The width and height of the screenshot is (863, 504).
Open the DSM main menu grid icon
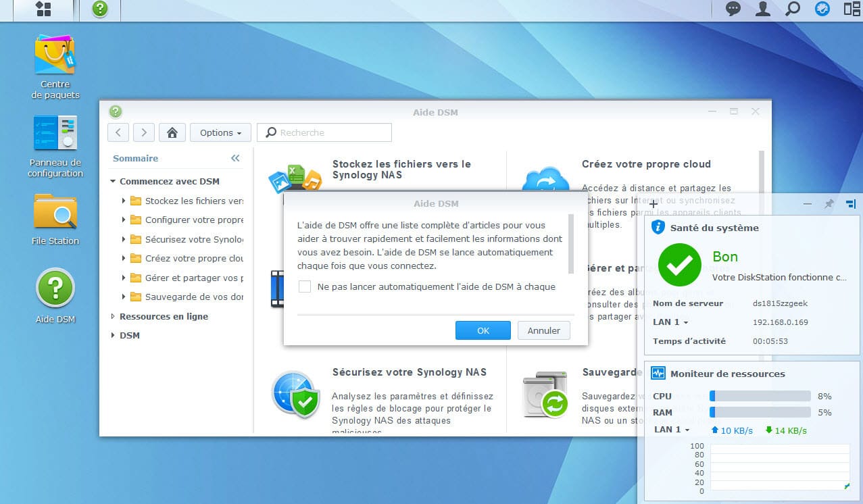coord(43,9)
